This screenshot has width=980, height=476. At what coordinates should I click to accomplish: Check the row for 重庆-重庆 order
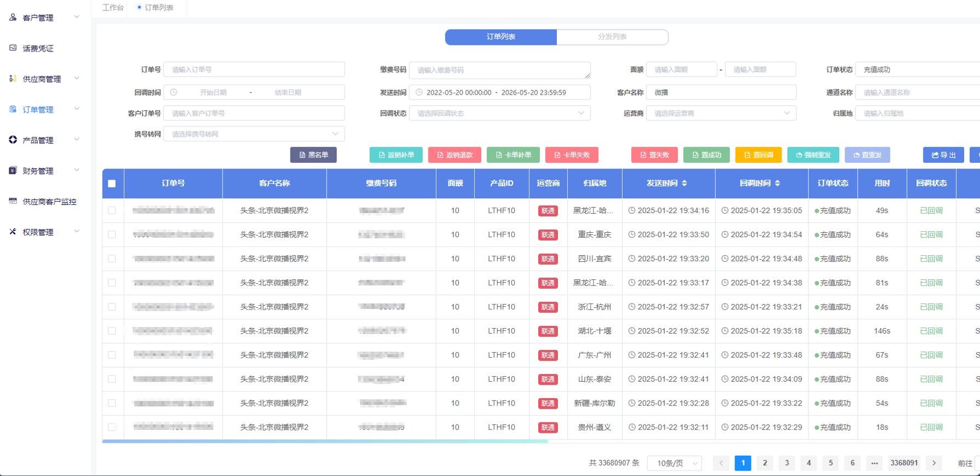(112, 234)
